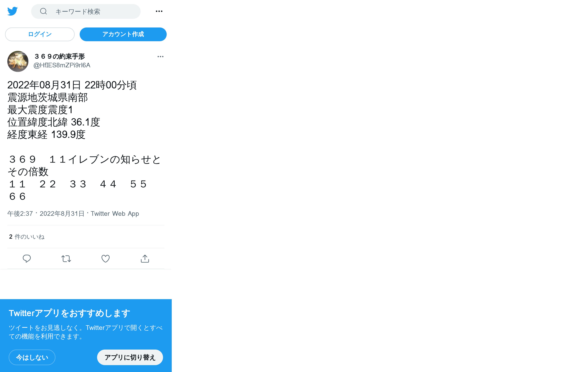Open the tweet's three-dot options menu
This screenshot has width=588, height=372.
(x=160, y=56)
